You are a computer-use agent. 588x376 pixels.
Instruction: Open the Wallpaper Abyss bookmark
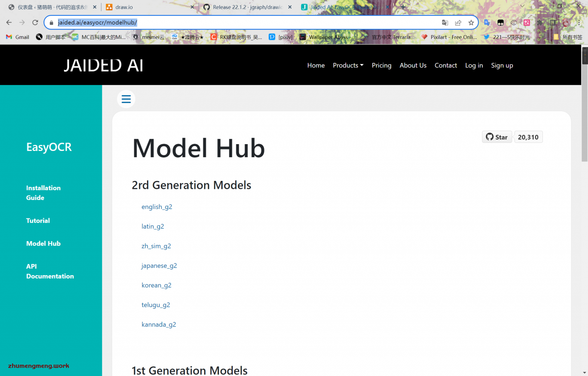click(x=328, y=37)
